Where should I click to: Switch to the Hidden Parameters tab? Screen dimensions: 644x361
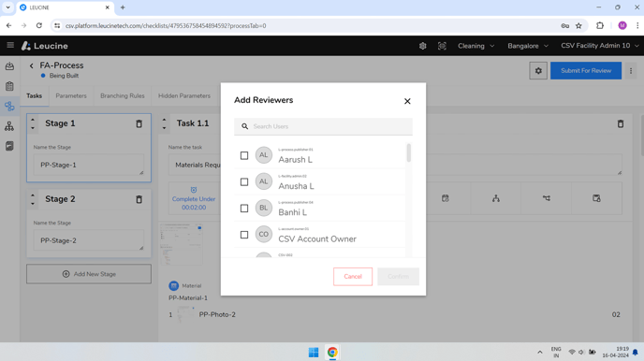184,95
